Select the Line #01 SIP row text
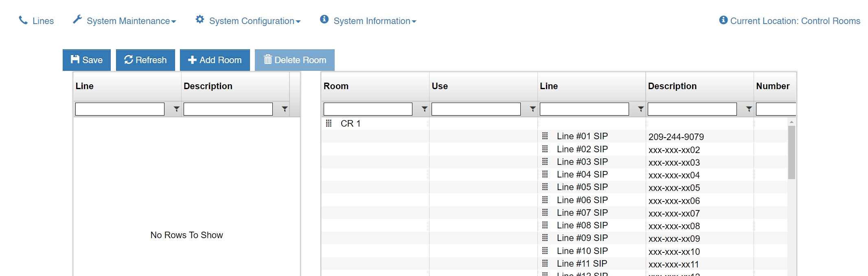Image resolution: width=868 pixels, height=276 pixels. point(582,136)
